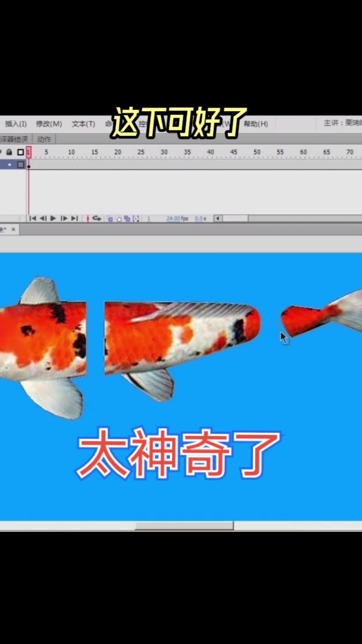Click the stage horizontal scrollbar thumb
This screenshot has height=644, width=362.
(184, 526)
